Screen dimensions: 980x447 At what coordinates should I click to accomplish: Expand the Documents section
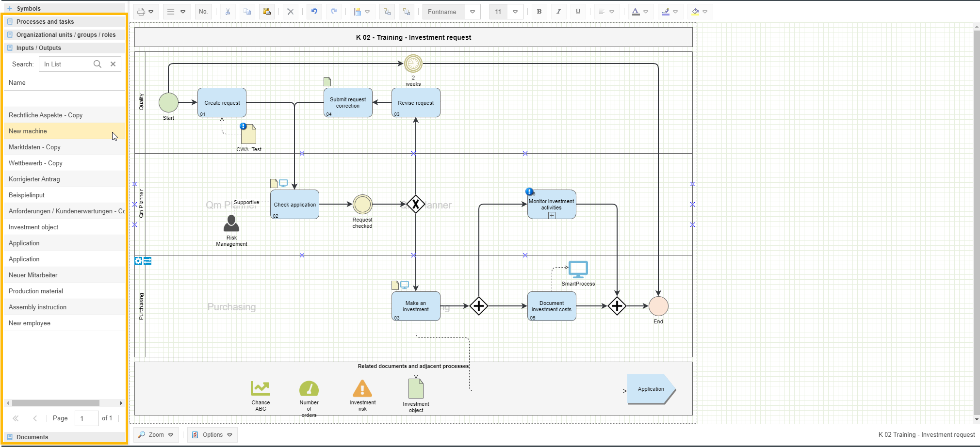click(x=32, y=437)
